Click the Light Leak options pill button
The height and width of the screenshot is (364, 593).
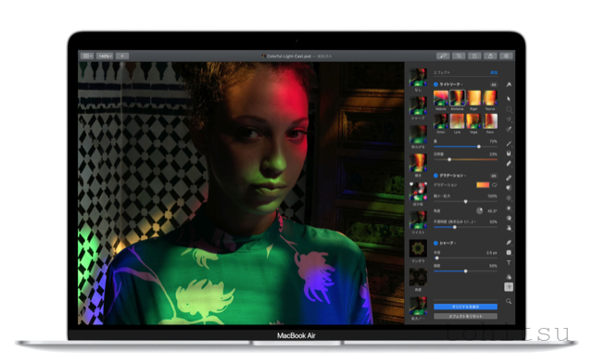pyautogui.click(x=494, y=84)
